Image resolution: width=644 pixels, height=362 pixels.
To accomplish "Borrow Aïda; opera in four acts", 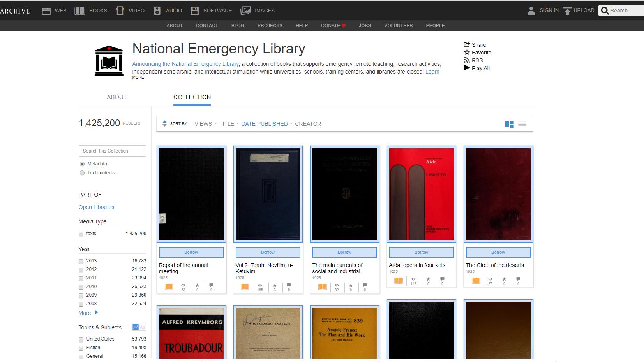I will point(421,252).
